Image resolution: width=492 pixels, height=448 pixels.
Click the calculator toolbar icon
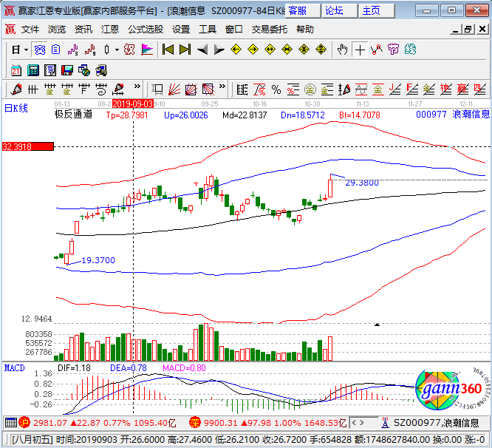(33, 70)
